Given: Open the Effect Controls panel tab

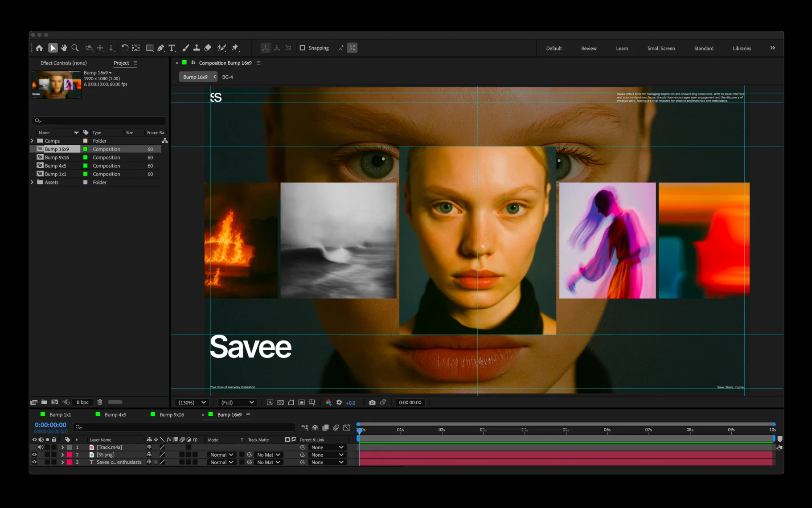Looking at the screenshot, I should pyautogui.click(x=63, y=63).
